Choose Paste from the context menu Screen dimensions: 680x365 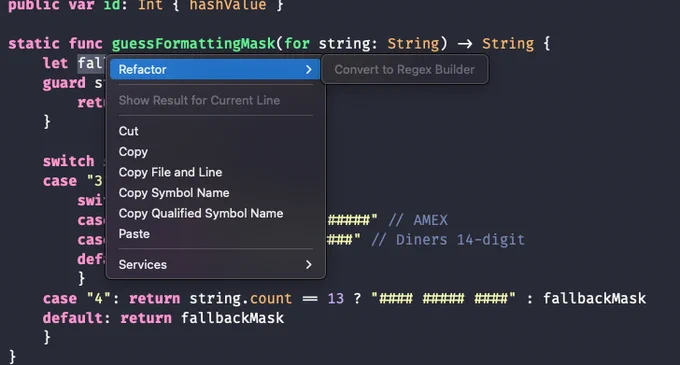[x=134, y=234]
